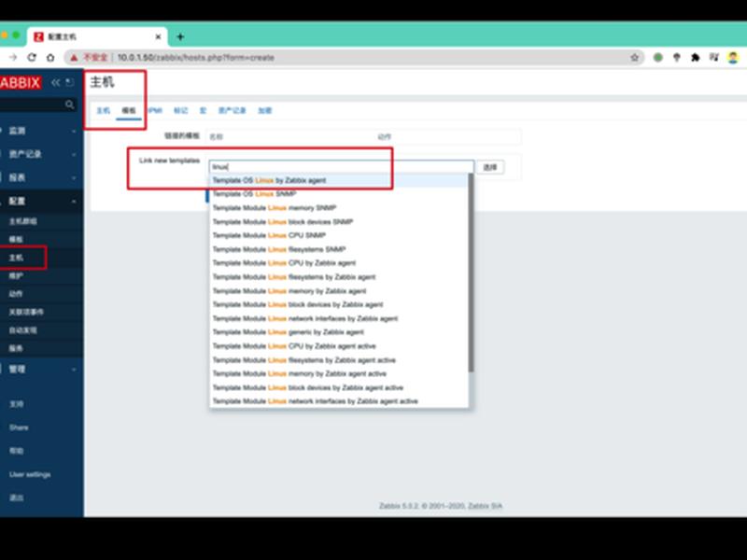Screen dimensions: 747x560
Task: Open 模板 in sidebar configuration menu
Action: point(16,239)
